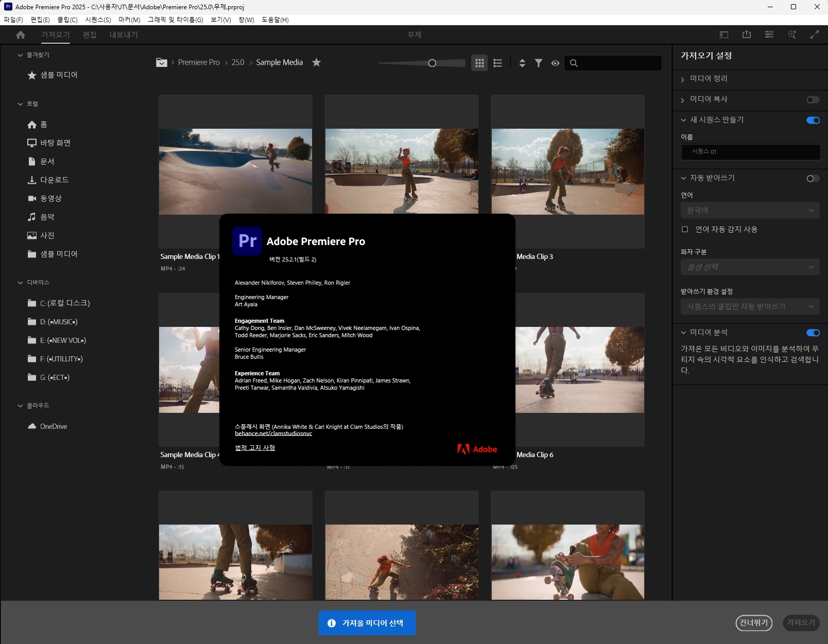Click the 건너뛰기 button
Screen dimensions: 828x644
[x=754, y=623]
